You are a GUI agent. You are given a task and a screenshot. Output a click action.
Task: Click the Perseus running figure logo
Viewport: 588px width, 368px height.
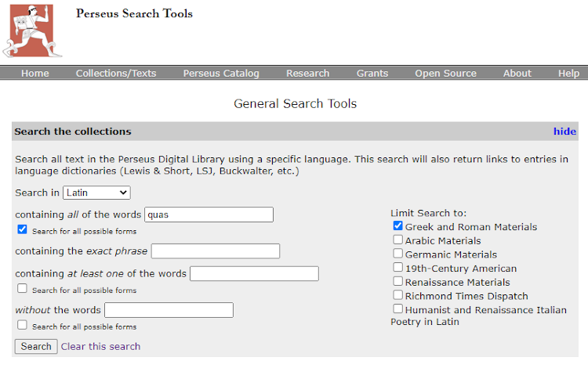(x=32, y=31)
